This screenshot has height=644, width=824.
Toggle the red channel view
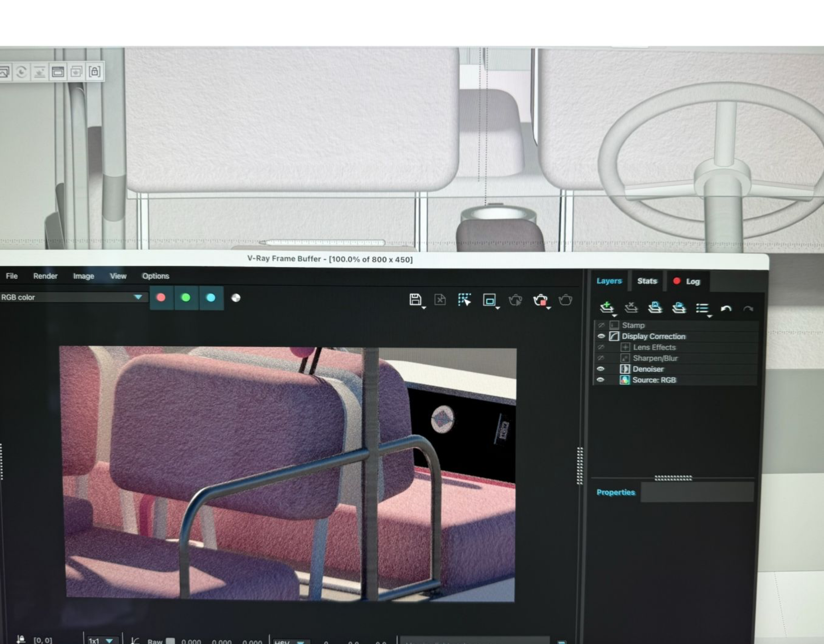161,298
